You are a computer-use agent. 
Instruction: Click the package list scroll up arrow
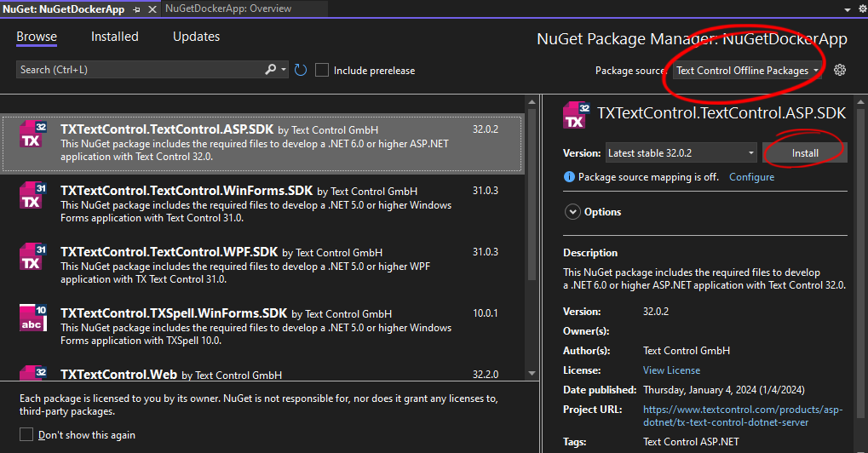(x=532, y=102)
